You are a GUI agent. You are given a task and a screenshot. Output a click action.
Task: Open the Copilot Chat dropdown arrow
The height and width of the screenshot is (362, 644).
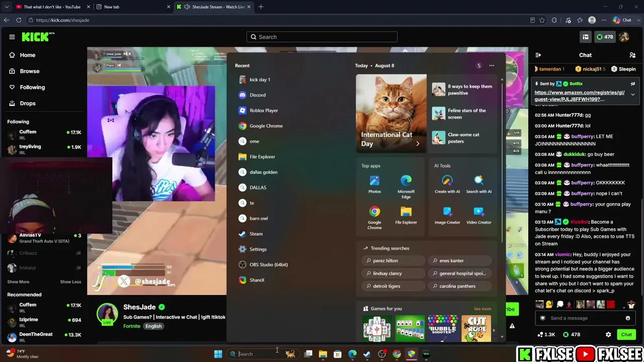[x=637, y=20]
